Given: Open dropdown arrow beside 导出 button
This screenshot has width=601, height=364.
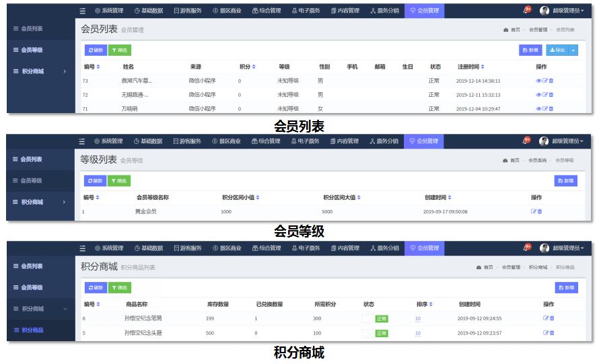Looking at the screenshot, I should [573, 50].
